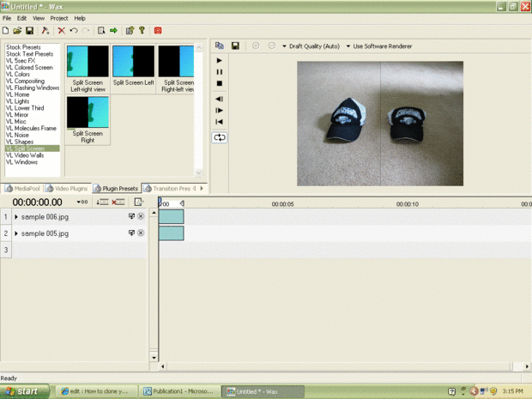This screenshot has width=532, height=399.
Task: Open the Edit menu
Action: 21,18
